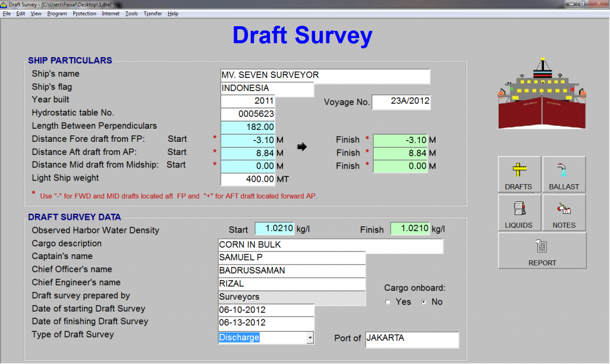The image size is (610, 364).
Task: Click the Light Ship weight field
Action: point(248,179)
